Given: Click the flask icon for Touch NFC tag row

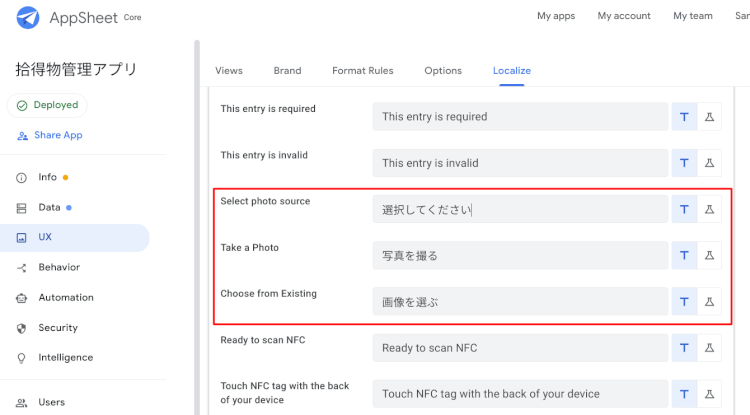Looking at the screenshot, I should click(x=709, y=394).
